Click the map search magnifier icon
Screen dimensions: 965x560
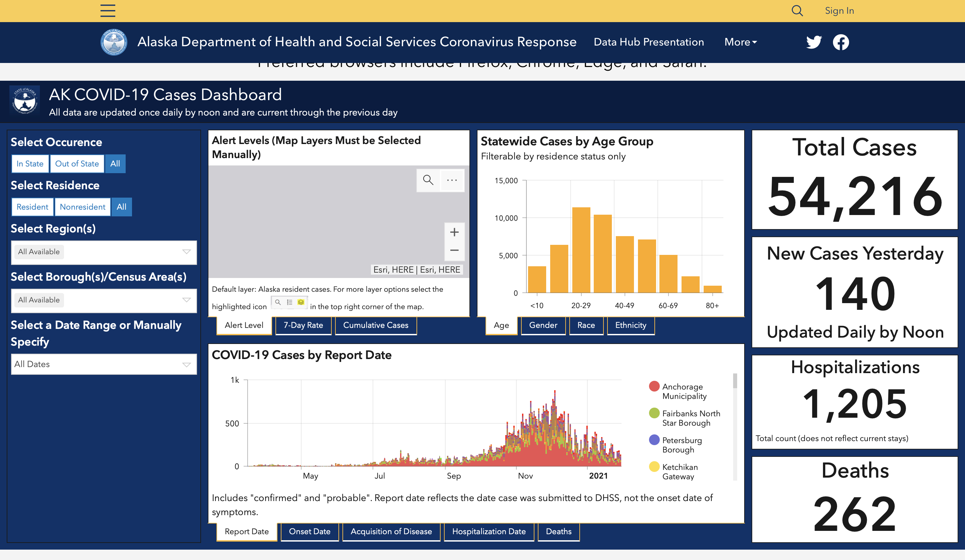pyautogui.click(x=428, y=180)
